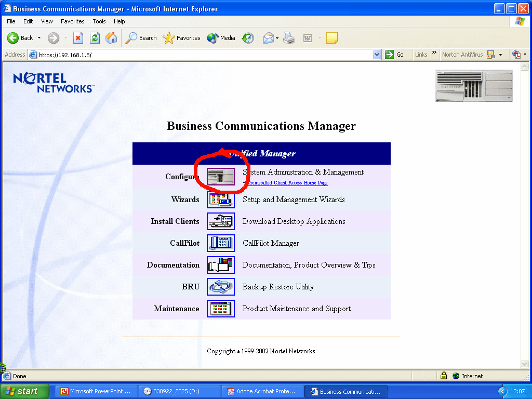Click 'Documentation, Product Overview & Tips' text
The height and width of the screenshot is (399, 532).
[309, 265]
